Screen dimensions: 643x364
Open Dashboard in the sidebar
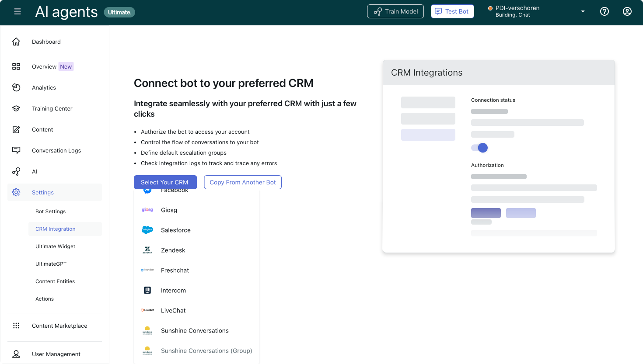click(x=55, y=42)
